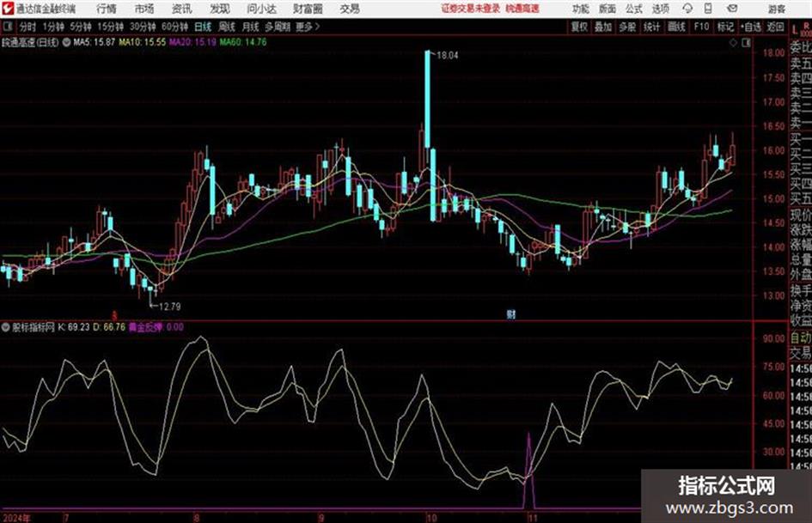This screenshot has width=812, height=523.
Task: Switch to 1分钟 period
Action: tap(52, 27)
